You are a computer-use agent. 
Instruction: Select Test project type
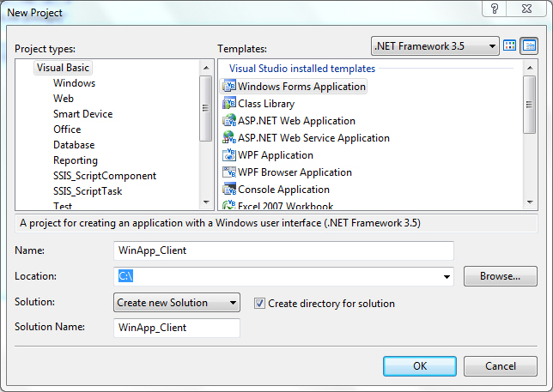63,205
